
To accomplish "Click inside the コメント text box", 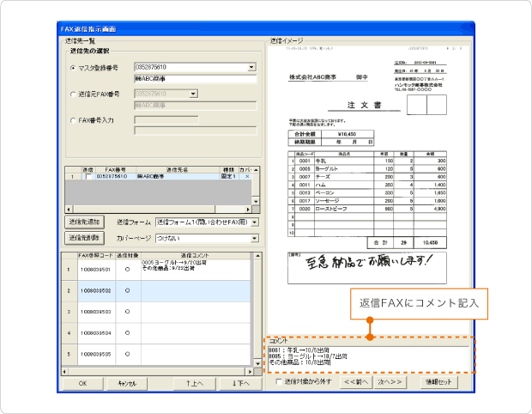I will (x=369, y=359).
